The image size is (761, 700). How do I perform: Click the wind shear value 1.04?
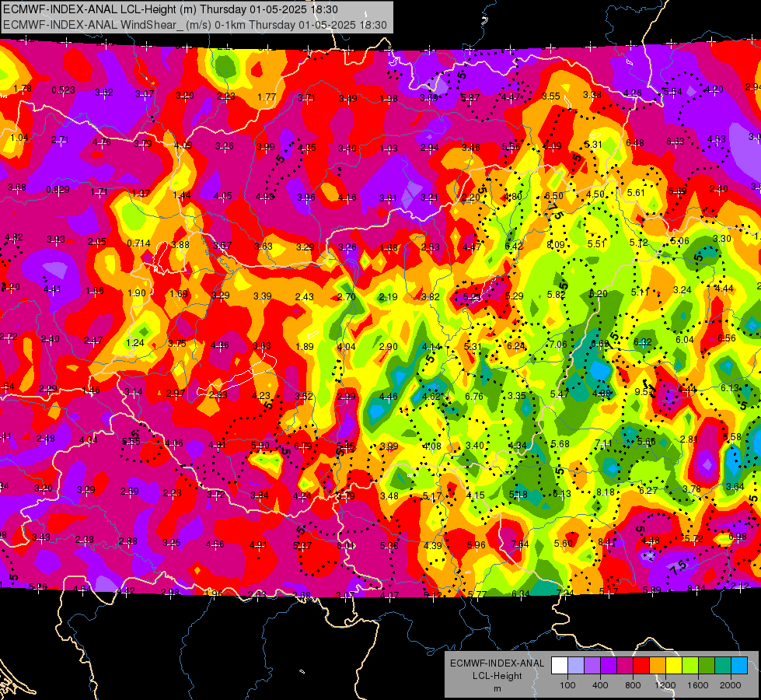pos(19,138)
